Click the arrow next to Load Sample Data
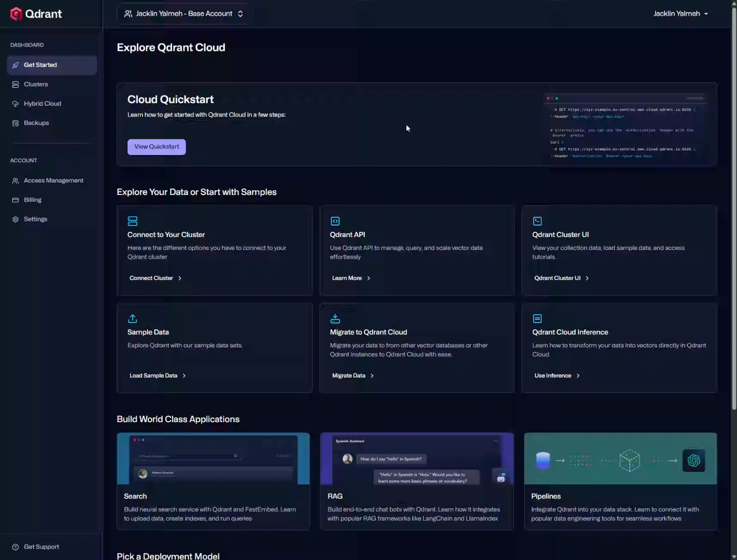The width and height of the screenshot is (737, 560). (184, 376)
